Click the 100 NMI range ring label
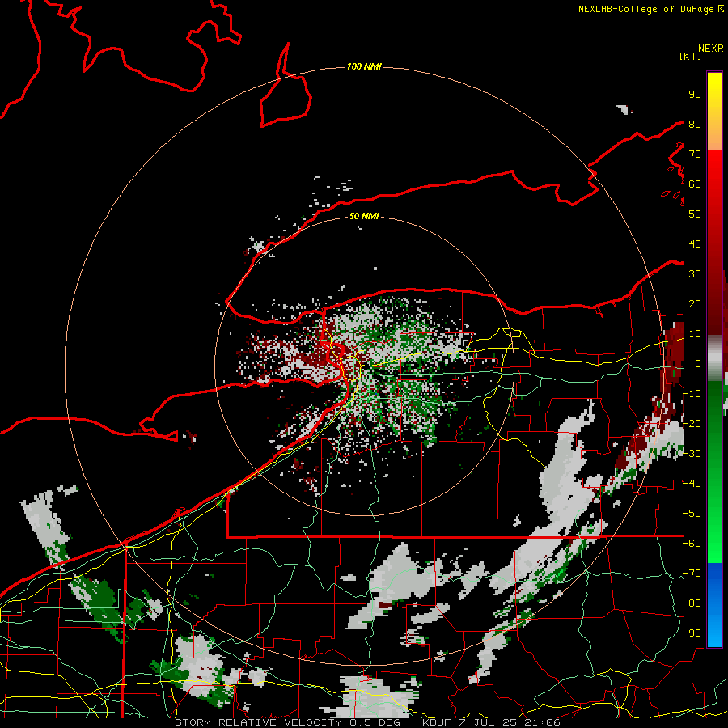The width and height of the screenshot is (728, 728). (364, 67)
